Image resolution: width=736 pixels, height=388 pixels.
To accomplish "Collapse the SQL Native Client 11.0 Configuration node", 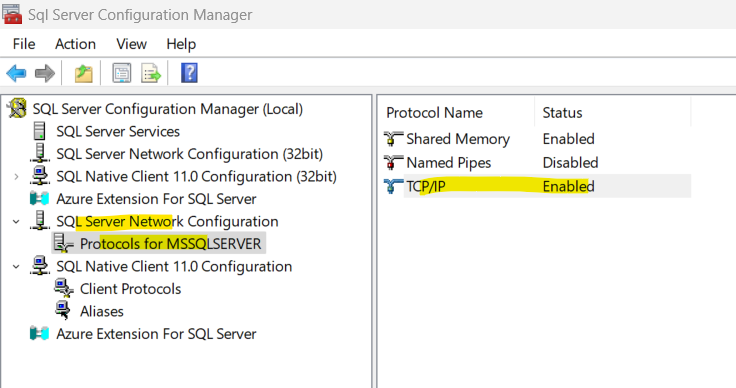I will pyautogui.click(x=16, y=266).
